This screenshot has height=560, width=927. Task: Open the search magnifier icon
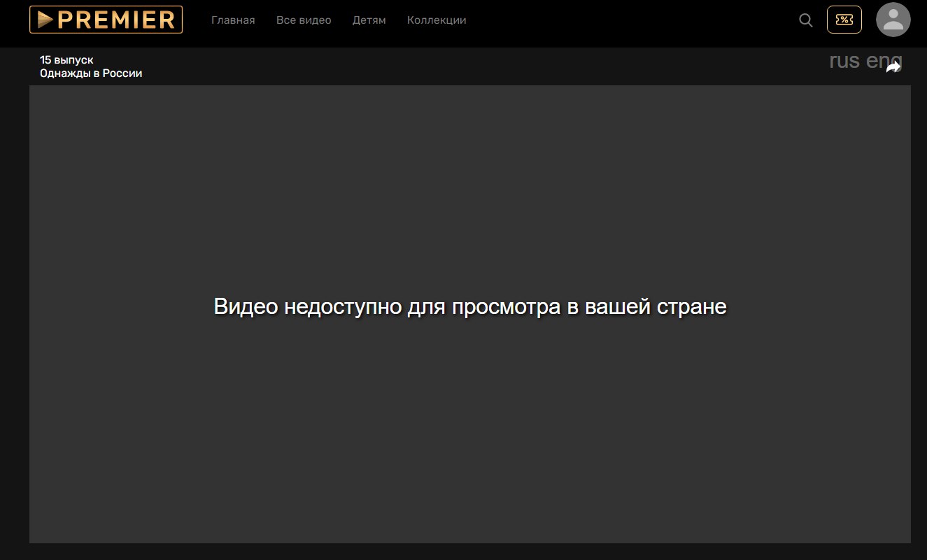806,20
